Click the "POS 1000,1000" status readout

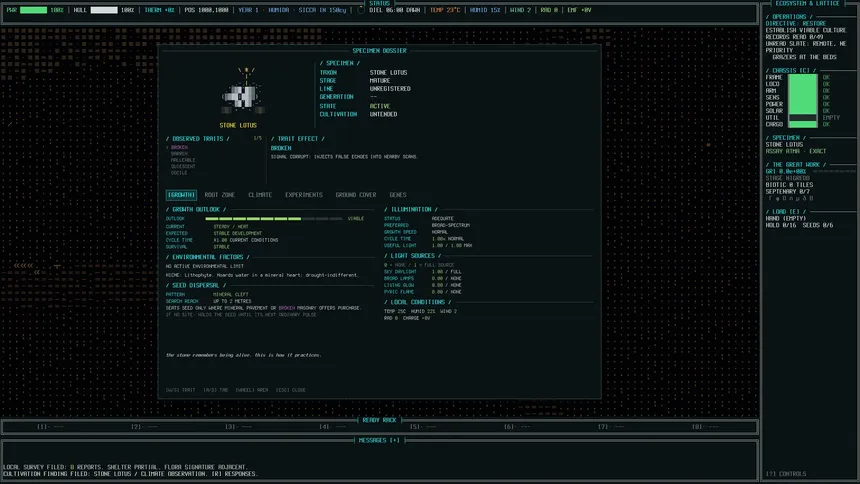(x=207, y=10)
